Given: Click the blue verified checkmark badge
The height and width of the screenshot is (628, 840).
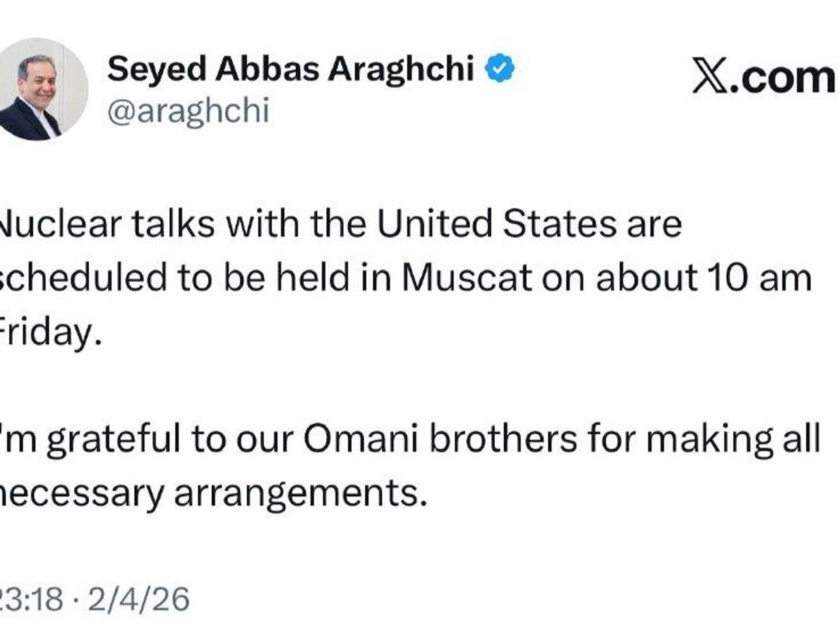Looking at the screenshot, I should [500, 69].
